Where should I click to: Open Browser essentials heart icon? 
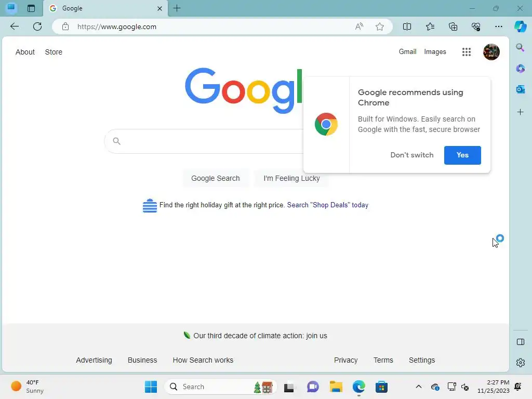(x=476, y=26)
